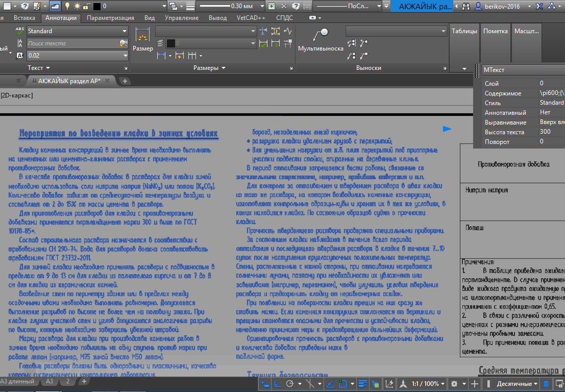Toggle object snap tracking in status bar
Viewport: 565px width, 392px height.
pos(330,384)
